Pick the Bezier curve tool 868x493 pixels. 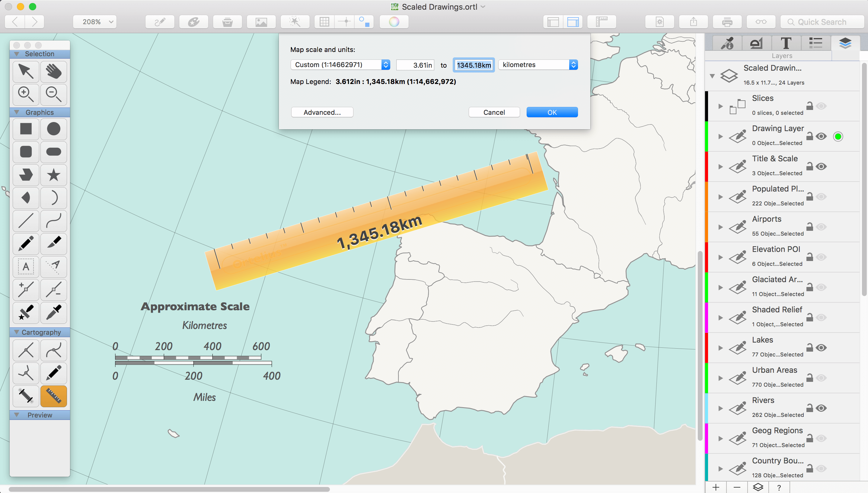pos(53,221)
